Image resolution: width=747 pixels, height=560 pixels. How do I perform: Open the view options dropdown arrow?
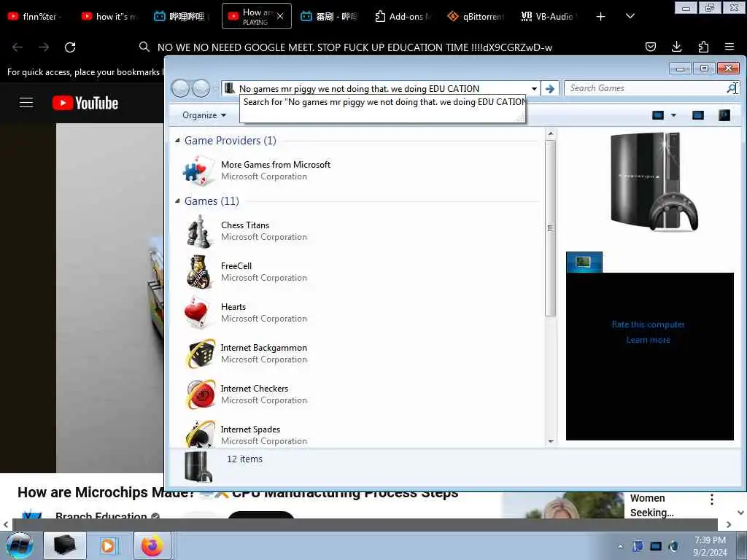pos(673,115)
